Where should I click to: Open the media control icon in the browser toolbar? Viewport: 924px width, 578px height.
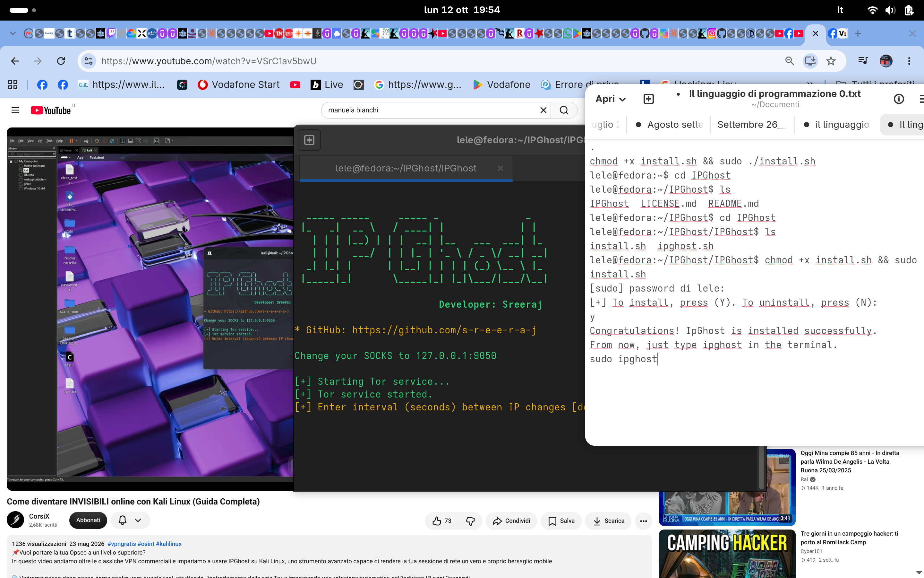[863, 61]
